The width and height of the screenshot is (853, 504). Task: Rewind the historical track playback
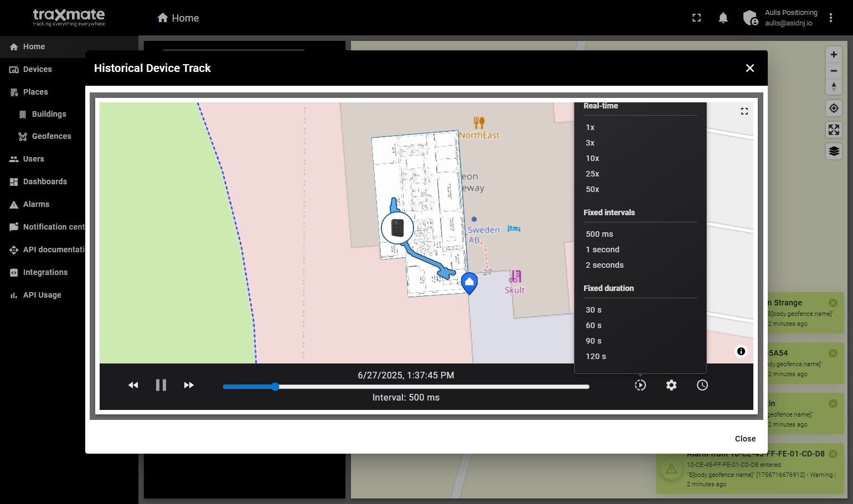pyautogui.click(x=133, y=385)
